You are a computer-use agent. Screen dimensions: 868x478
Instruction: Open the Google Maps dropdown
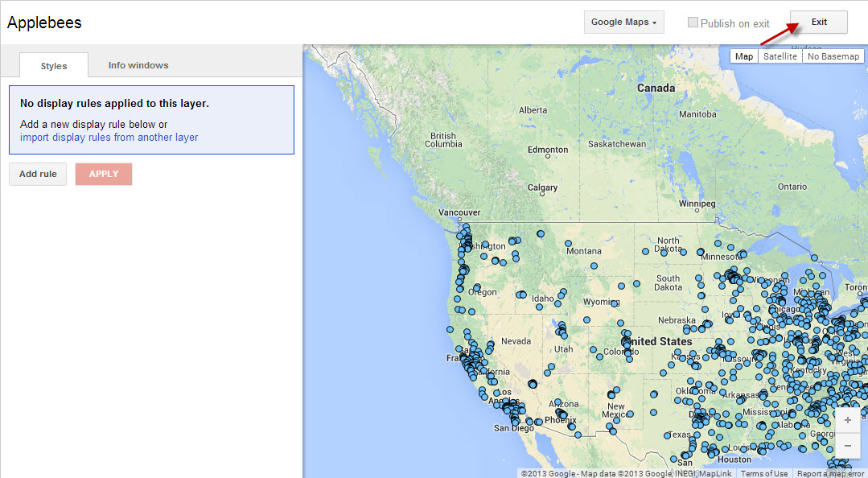tap(624, 23)
